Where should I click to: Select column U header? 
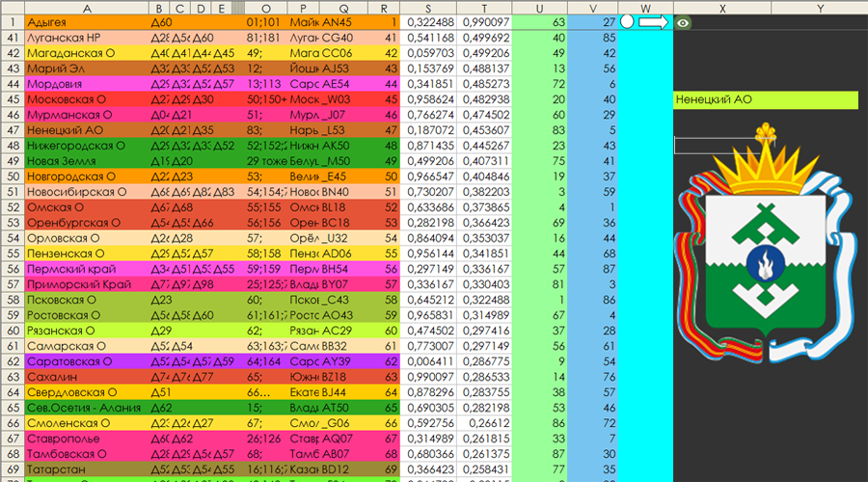click(x=540, y=8)
